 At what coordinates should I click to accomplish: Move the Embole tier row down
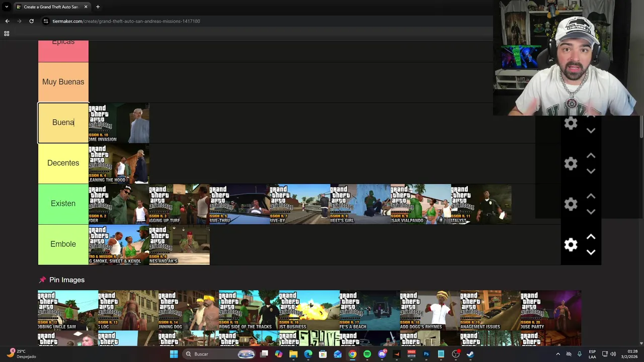[591, 252]
